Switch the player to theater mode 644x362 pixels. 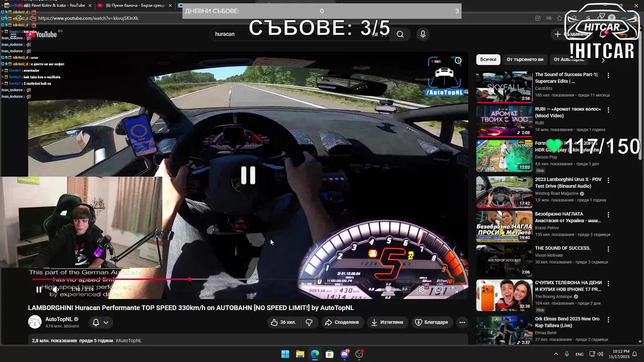pos(439,290)
